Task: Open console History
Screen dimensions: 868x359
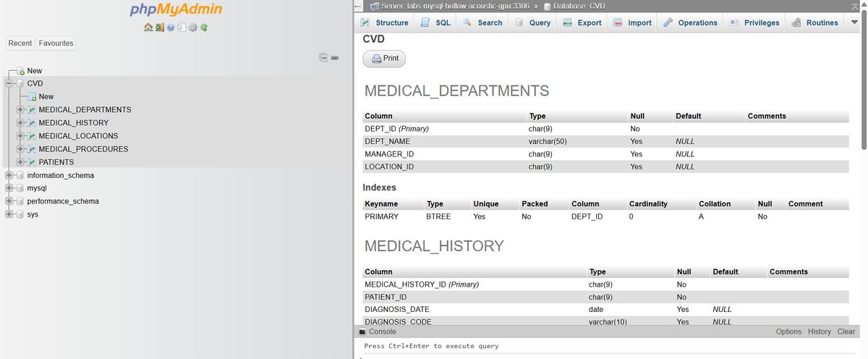Action: 820,331
